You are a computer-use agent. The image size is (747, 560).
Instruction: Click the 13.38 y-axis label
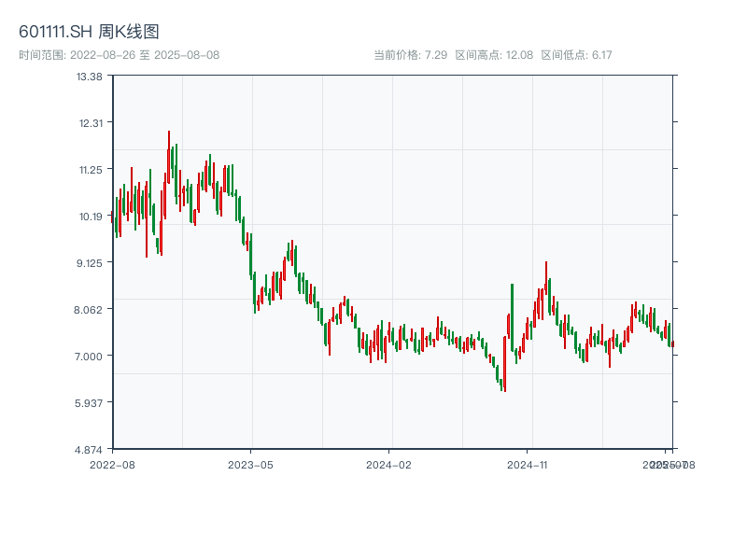(90, 76)
